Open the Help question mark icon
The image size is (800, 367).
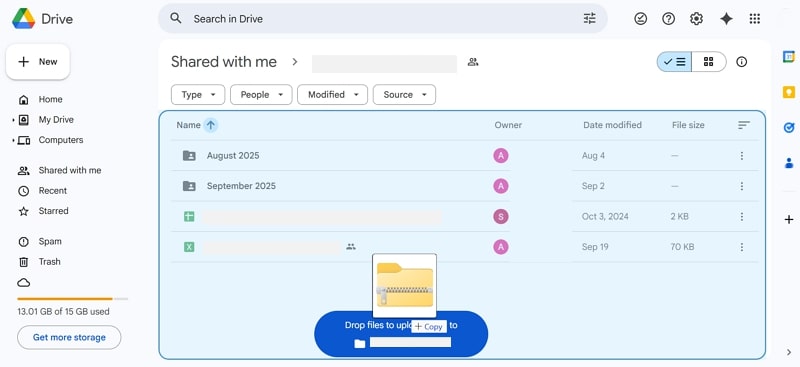(668, 19)
